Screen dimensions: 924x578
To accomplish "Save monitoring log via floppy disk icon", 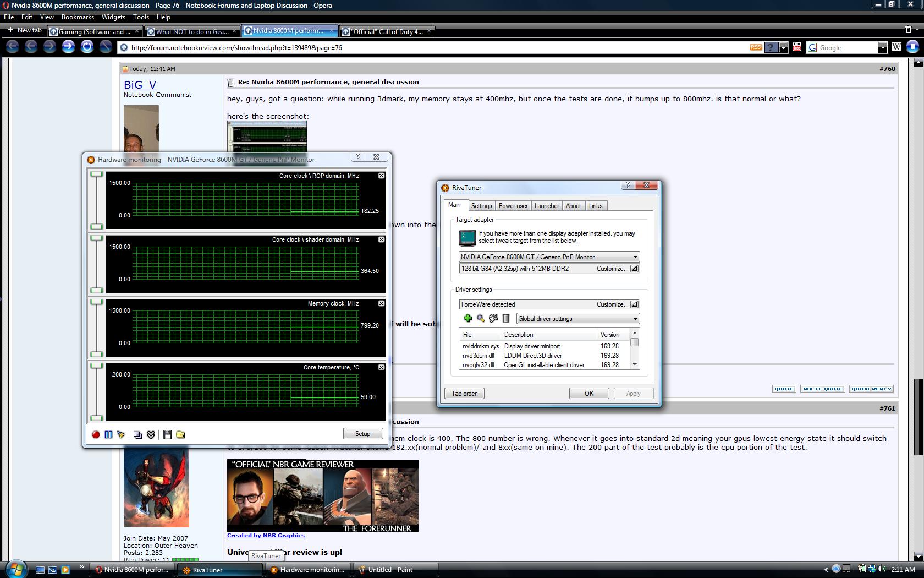I will (x=168, y=434).
